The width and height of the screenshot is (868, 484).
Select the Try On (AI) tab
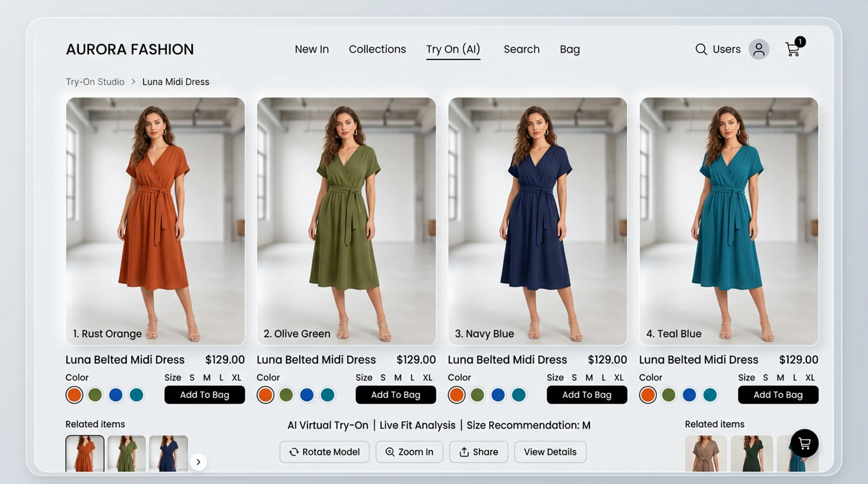click(453, 49)
